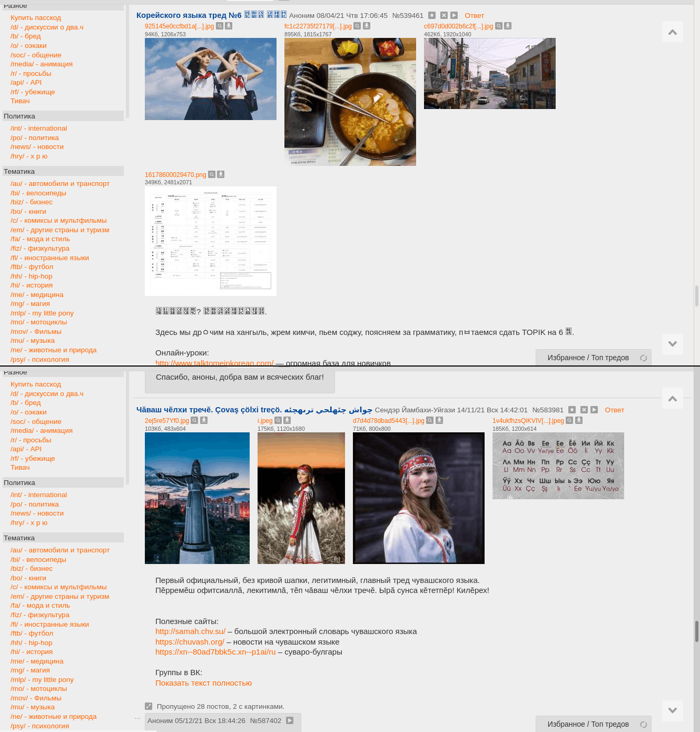Expand skipped posts via icon before 'Пропущено 28 постов'

click(149, 706)
